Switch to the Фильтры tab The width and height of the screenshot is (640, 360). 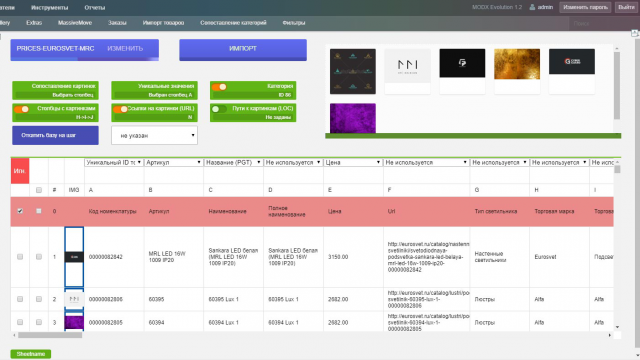pos(293,23)
